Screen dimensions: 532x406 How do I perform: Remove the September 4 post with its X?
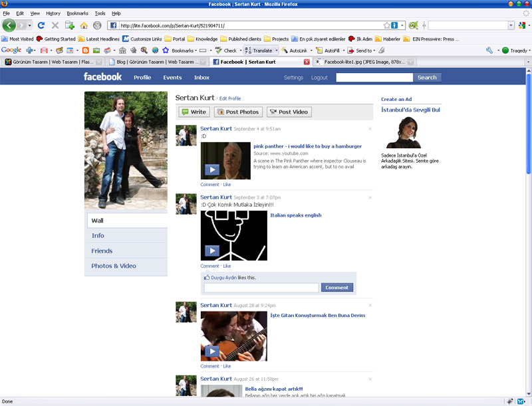(370, 129)
